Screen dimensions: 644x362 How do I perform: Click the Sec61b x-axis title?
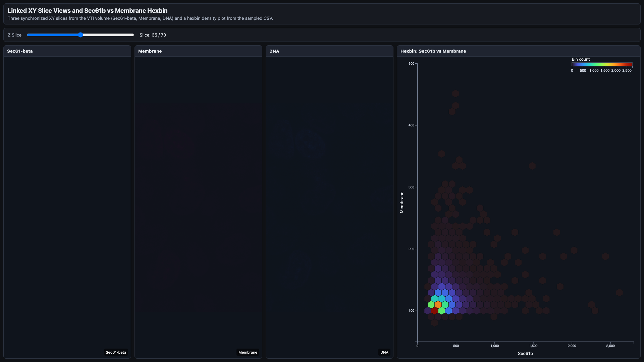525,353
